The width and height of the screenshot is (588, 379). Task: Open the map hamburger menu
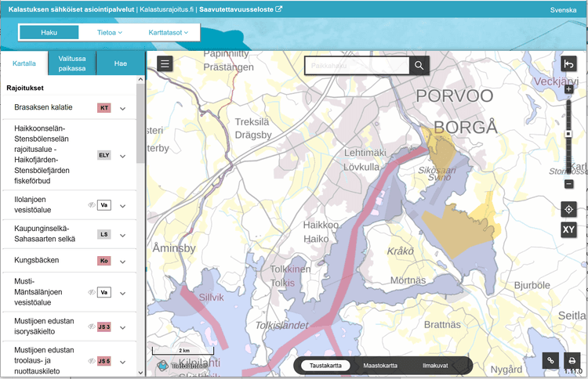pos(165,64)
